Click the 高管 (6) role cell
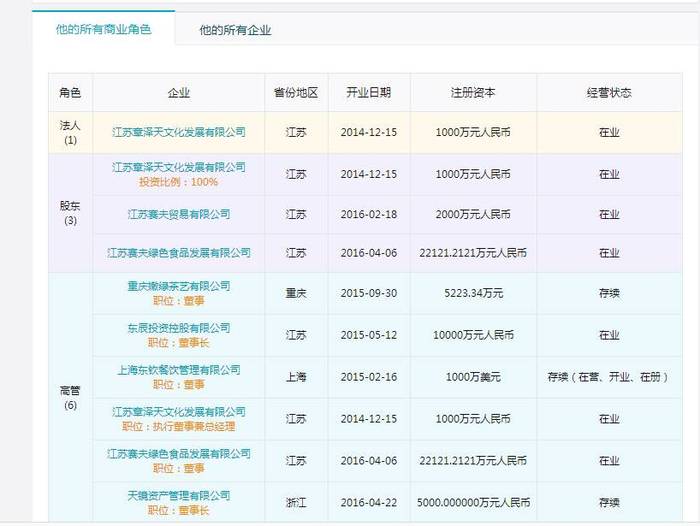This screenshot has height=526, width=700. (70, 398)
